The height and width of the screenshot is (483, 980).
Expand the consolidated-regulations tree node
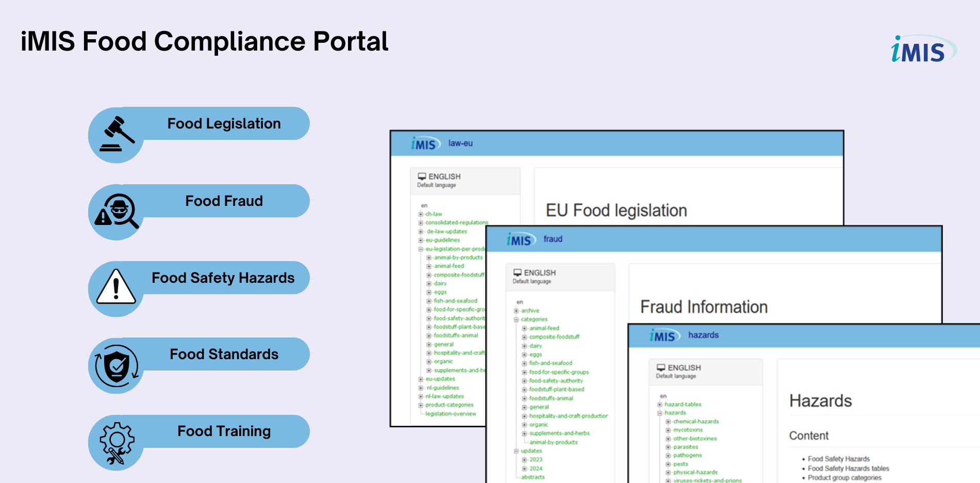pos(421,223)
